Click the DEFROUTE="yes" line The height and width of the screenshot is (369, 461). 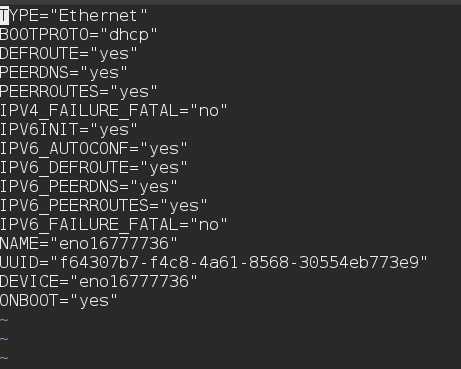pyautogui.click(x=69, y=54)
